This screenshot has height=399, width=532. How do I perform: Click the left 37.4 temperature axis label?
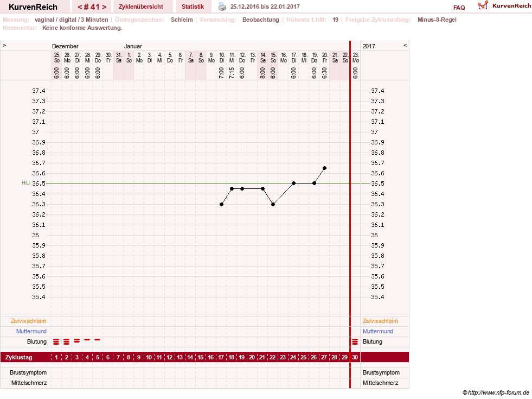(x=39, y=91)
